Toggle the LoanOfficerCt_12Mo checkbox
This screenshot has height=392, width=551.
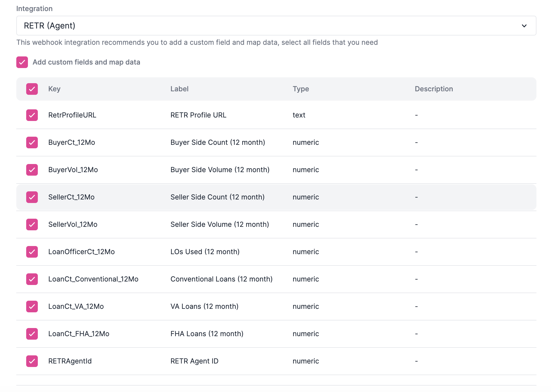pyautogui.click(x=32, y=252)
